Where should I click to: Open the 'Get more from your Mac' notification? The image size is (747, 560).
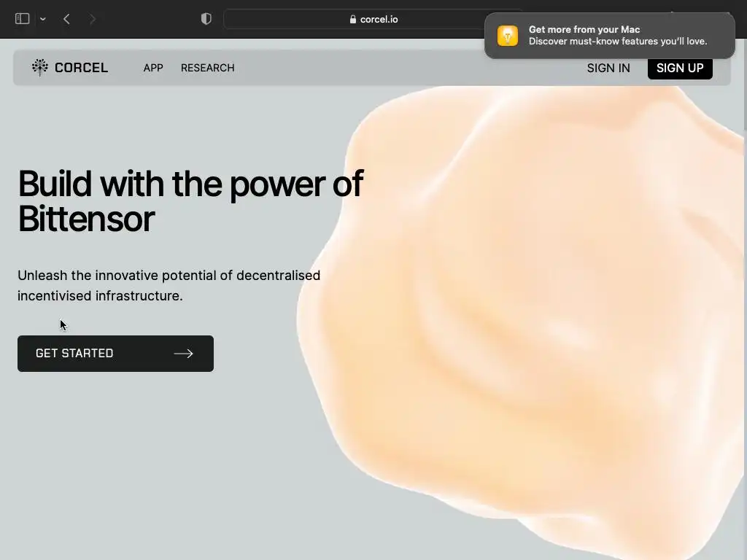tap(609, 36)
